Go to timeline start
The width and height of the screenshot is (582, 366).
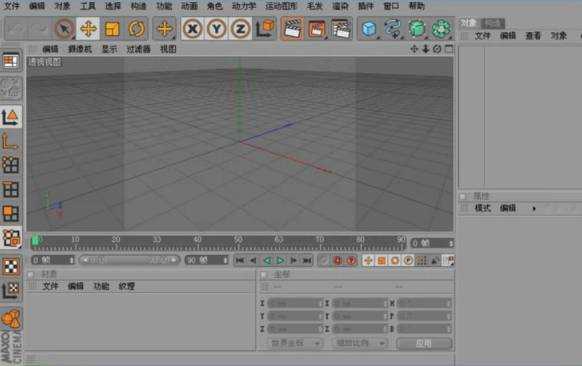[x=240, y=261]
